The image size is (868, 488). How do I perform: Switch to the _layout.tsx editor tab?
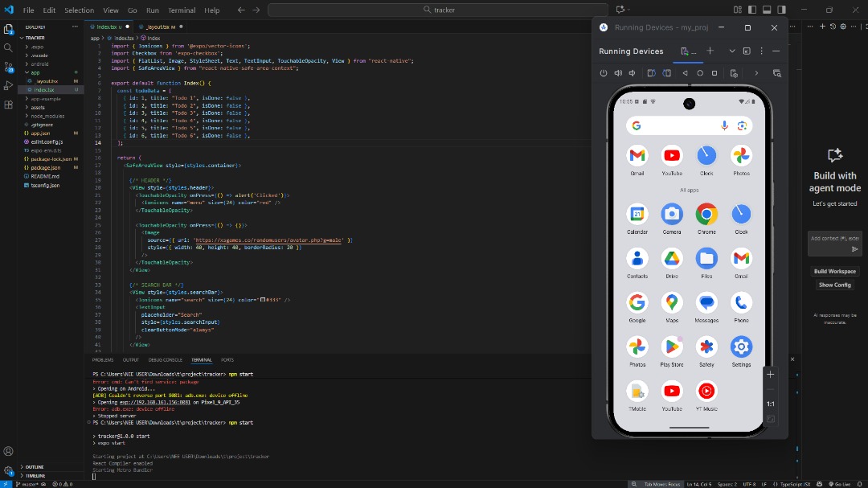[x=160, y=27]
